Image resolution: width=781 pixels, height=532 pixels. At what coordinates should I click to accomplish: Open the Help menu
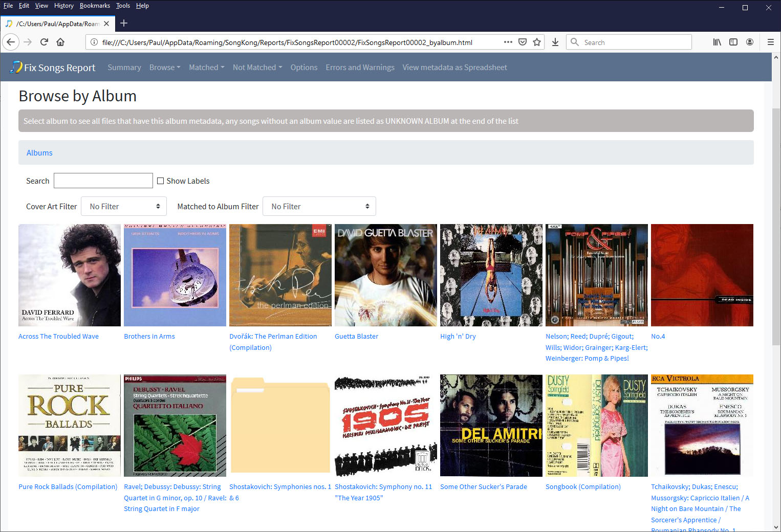click(x=142, y=6)
